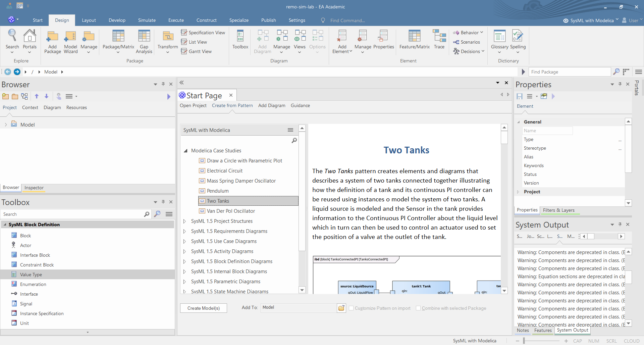644x345 pixels.
Task: Move item down in Browser toolbar
Action: click(47, 96)
